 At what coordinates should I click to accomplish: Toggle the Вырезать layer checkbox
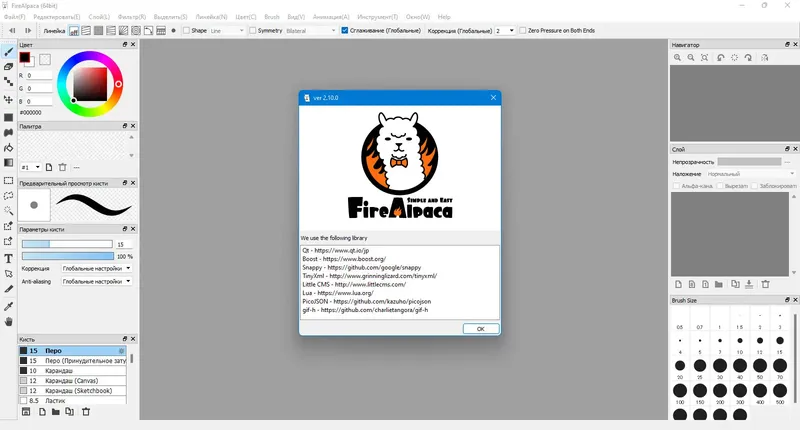click(x=720, y=186)
